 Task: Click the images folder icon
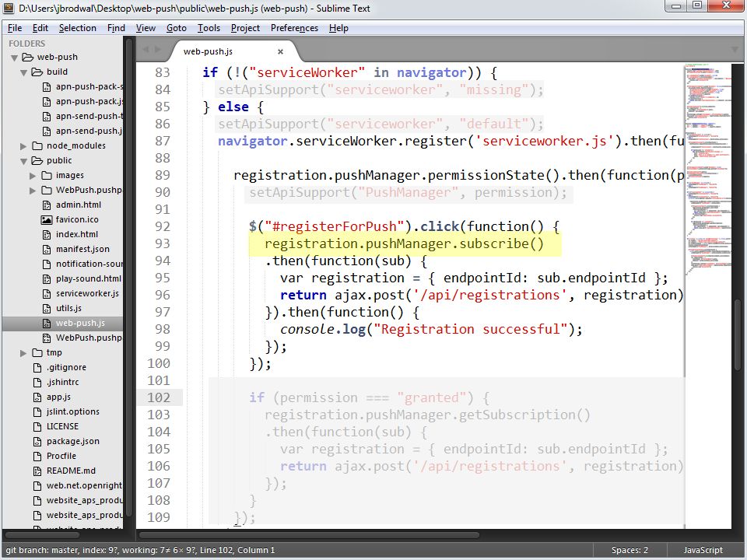(x=46, y=175)
